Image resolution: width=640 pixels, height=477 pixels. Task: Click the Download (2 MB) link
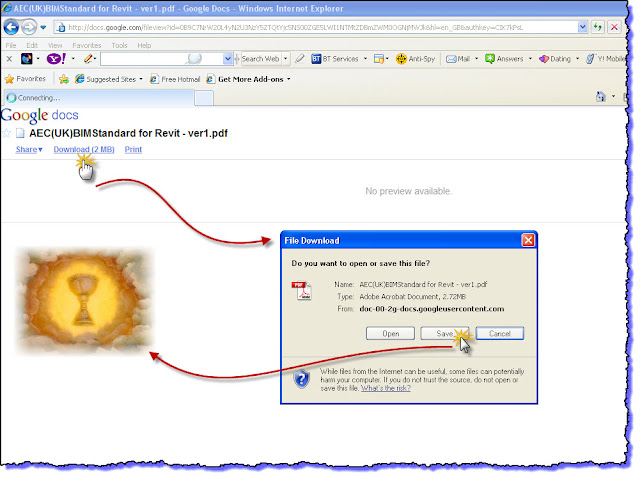tap(84, 149)
